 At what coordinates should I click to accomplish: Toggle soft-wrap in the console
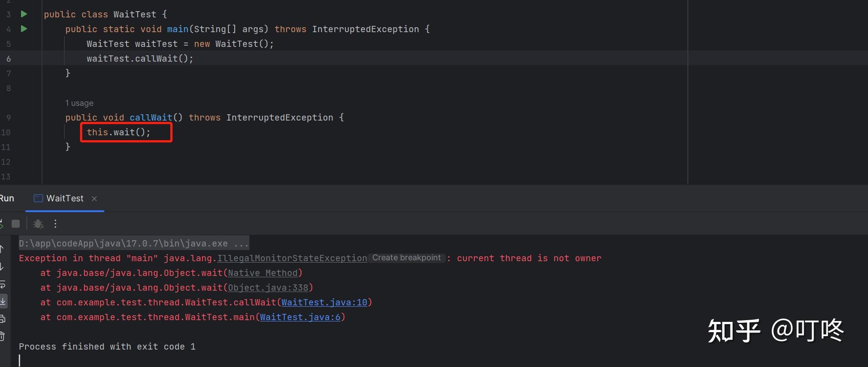pyautogui.click(x=2, y=284)
